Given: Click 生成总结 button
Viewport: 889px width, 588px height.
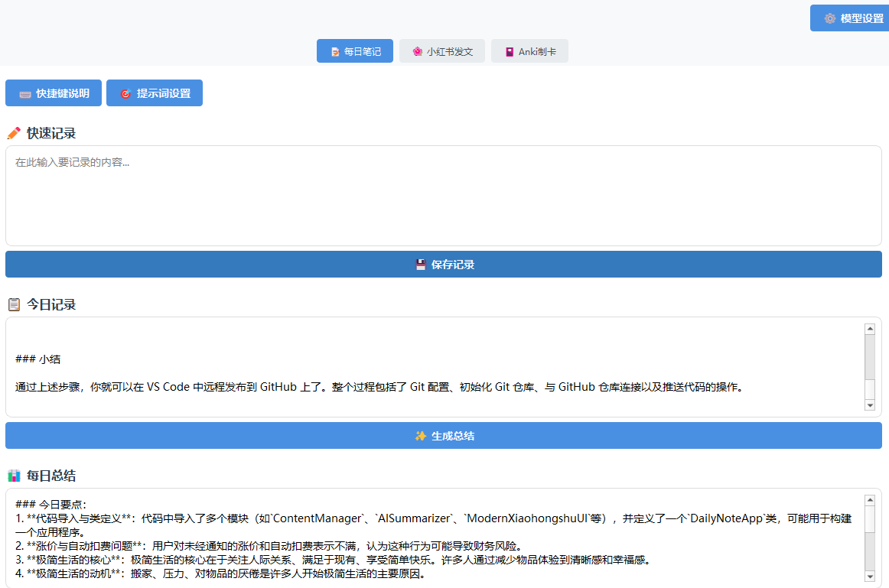Looking at the screenshot, I should pyautogui.click(x=444, y=436).
